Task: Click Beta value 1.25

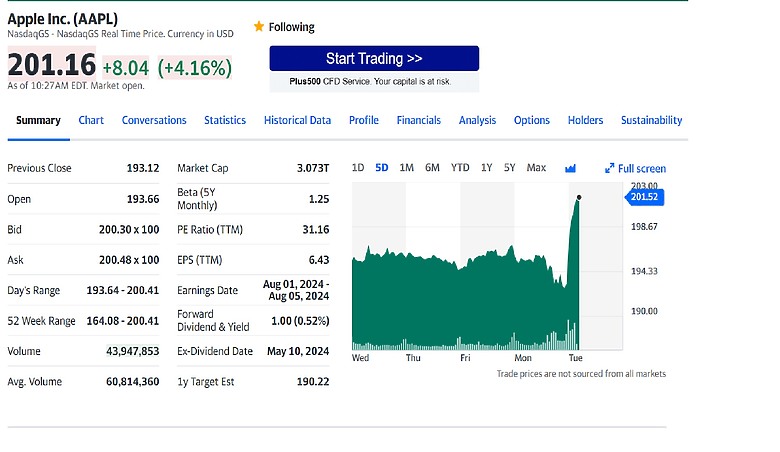Action: [319, 199]
